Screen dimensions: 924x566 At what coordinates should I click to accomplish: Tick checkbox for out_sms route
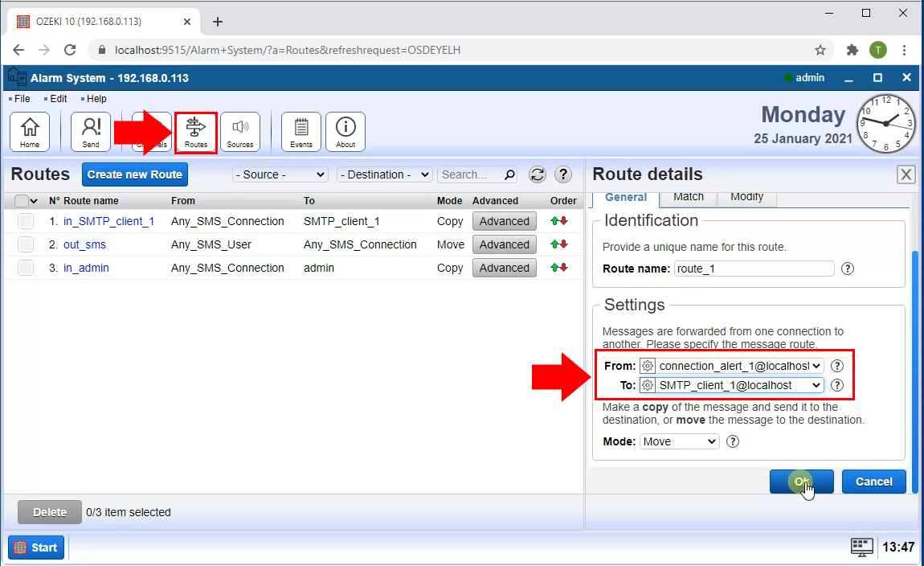[26, 244]
